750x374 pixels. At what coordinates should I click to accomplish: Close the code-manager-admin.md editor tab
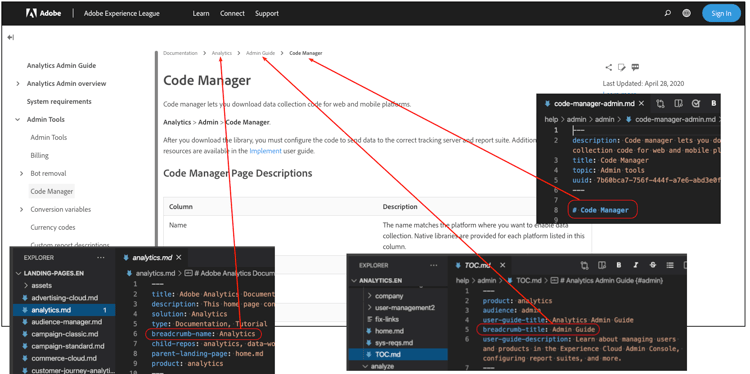pyautogui.click(x=641, y=103)
